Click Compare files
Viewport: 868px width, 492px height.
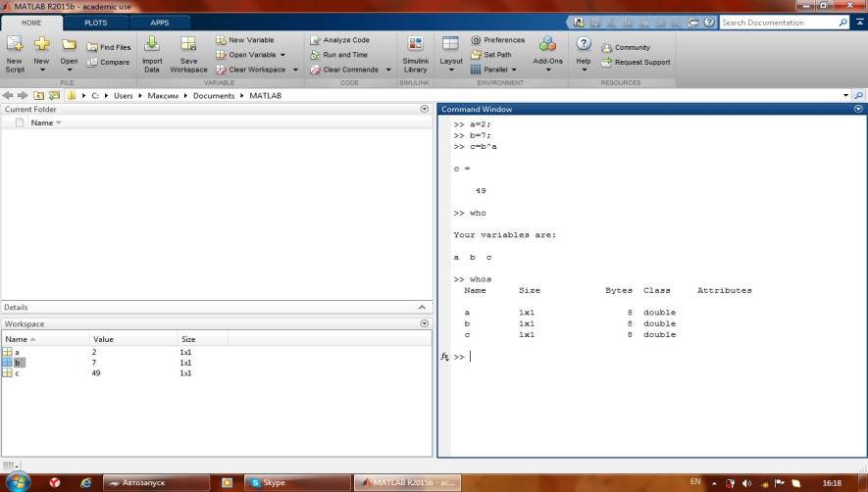coord(109,62)
